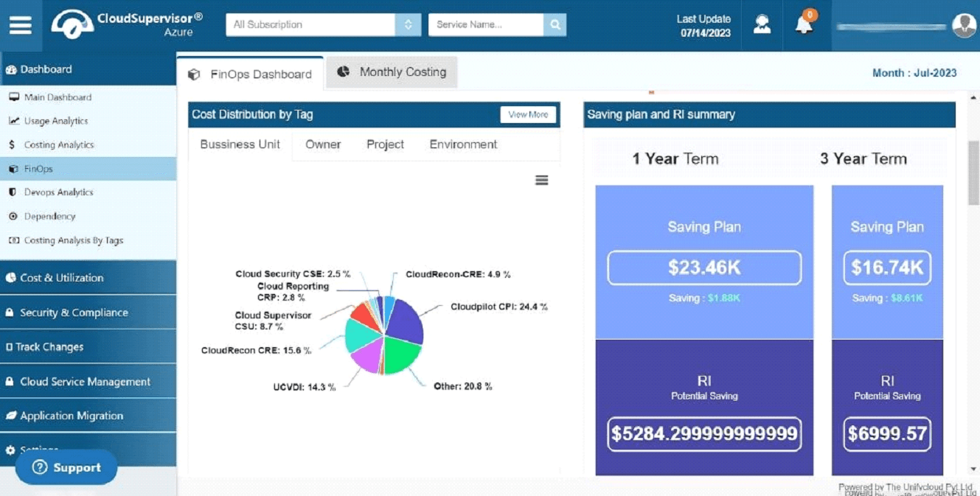Expand the Cloud Service Management section
Image resolution: width=980 pixels, height=496 pixels.
pyautogui.click(x=88, y=382)
